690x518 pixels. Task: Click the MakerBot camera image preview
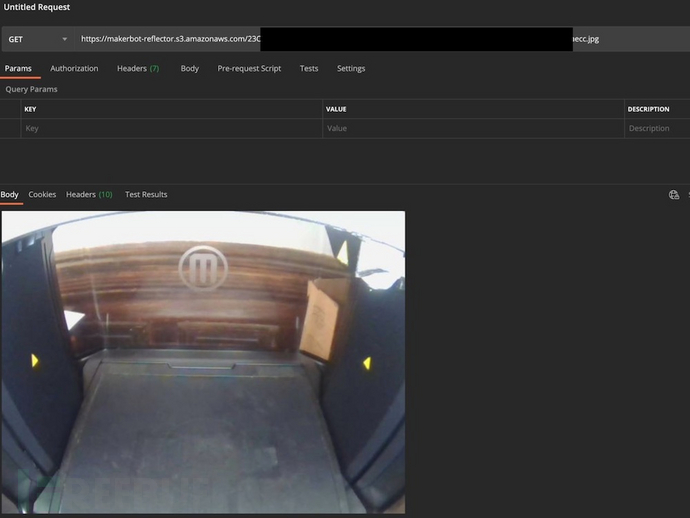point(203,361)
